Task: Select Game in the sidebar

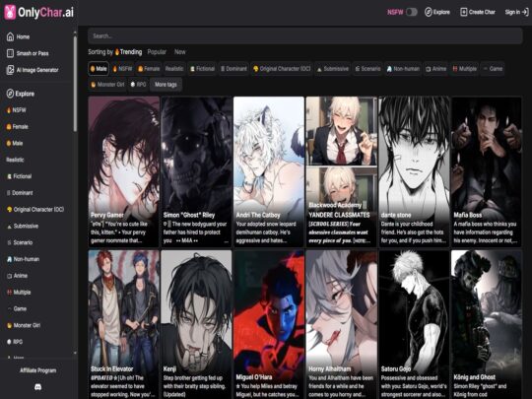Action: click(x=17, y=308)
